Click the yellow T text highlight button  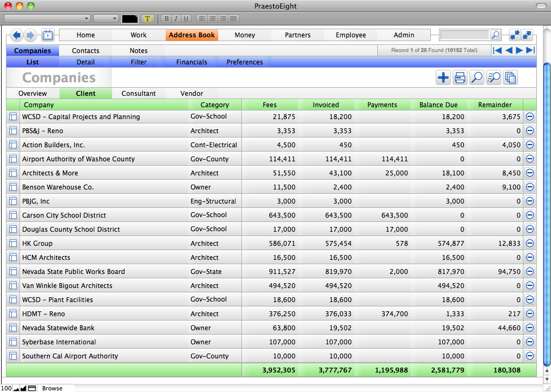(x=147, y=18)
